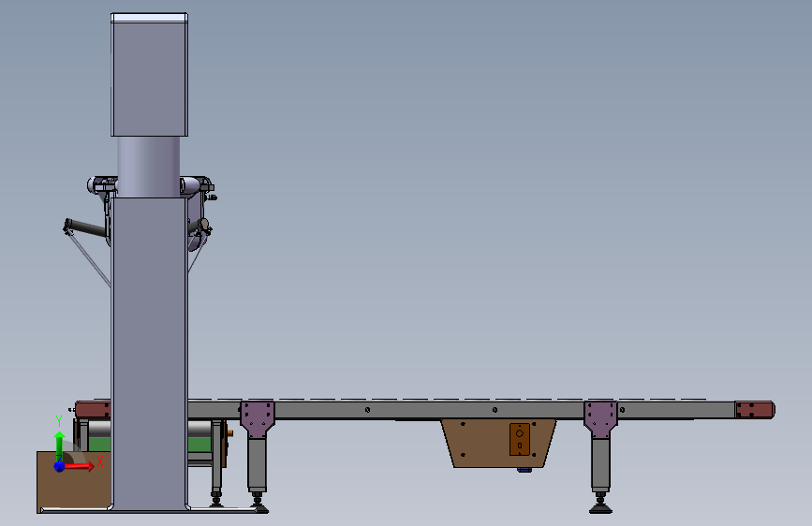812x526 pixels.
Task: Click the blue Z origin ball of triad
Action: pos(60,466)
